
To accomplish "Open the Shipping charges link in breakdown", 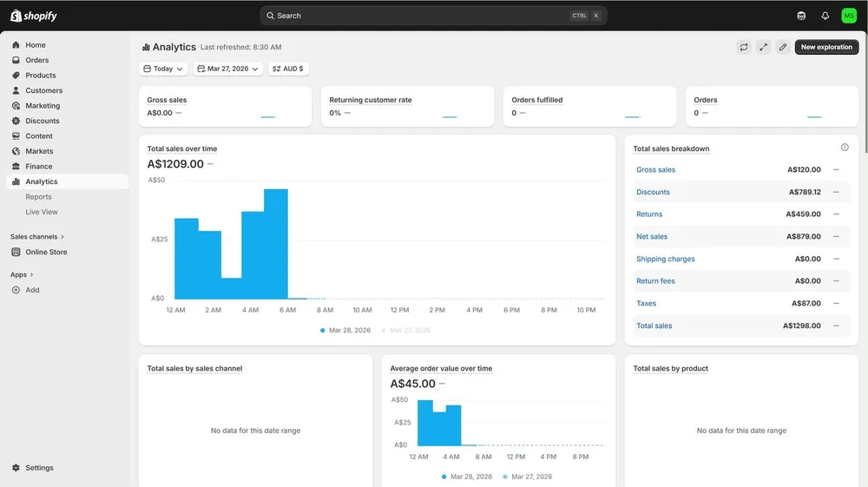I will click(666, 259).
